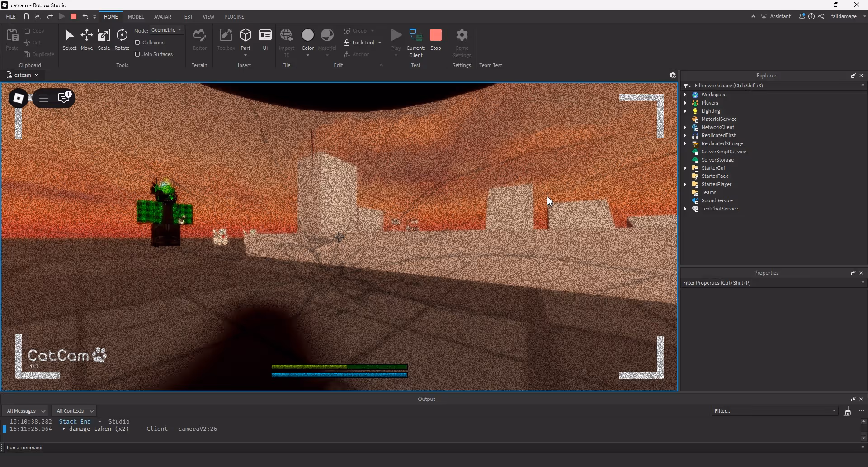Screen dimensions: 868x467
Task: Click the Output Filter box
Action: [775, 411]
